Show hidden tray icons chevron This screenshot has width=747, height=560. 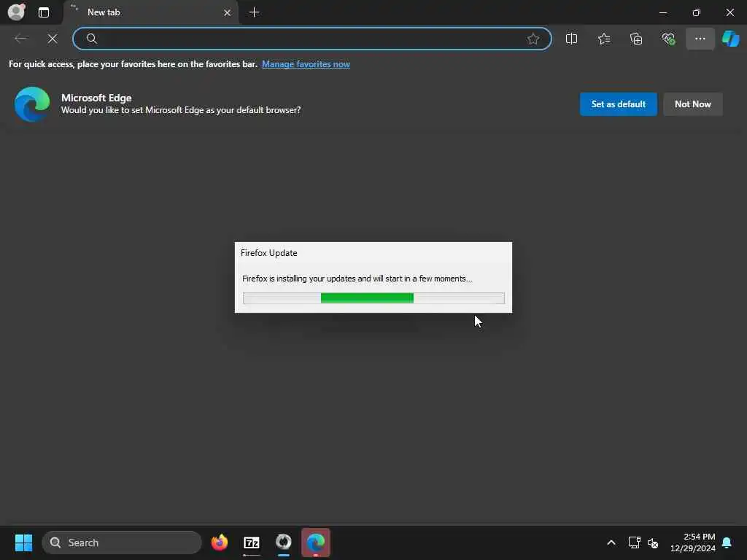pyautogui.click(x=611, y=542)
